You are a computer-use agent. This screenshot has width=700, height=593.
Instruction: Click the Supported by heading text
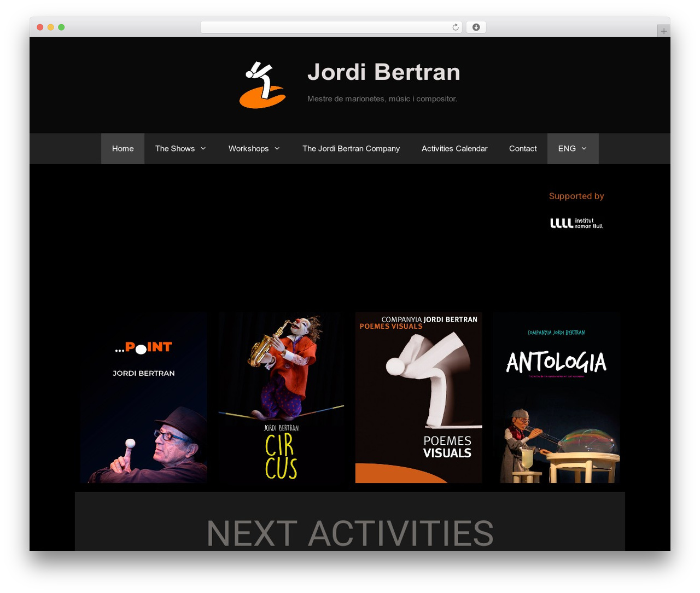pos(576,196)
